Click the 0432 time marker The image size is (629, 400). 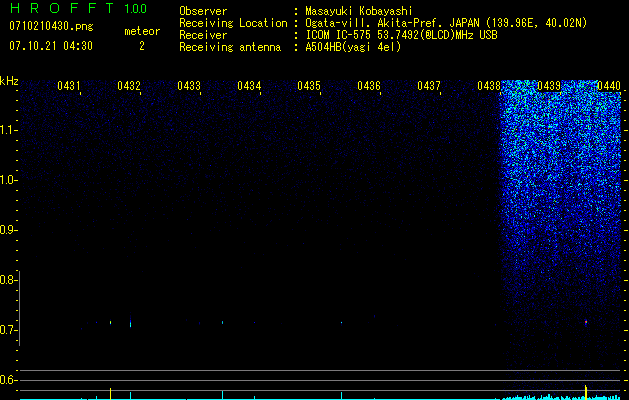click(129, 85)
